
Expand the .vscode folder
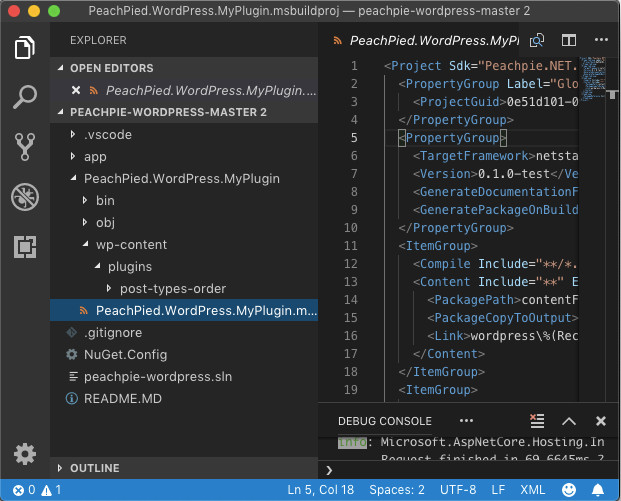coord(72,134)
